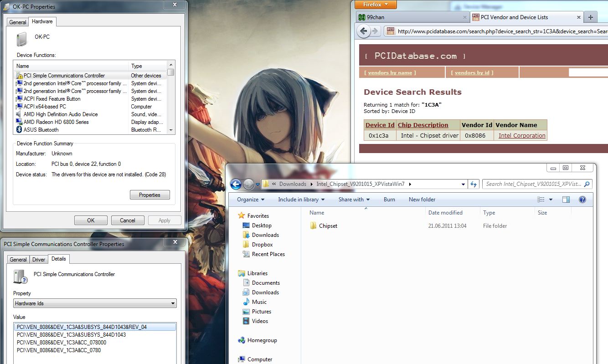Viewport: 608px width, 364px height.
Task: Click Cancel in OK-PC Properties dialog
Action: tap(128, 220)
